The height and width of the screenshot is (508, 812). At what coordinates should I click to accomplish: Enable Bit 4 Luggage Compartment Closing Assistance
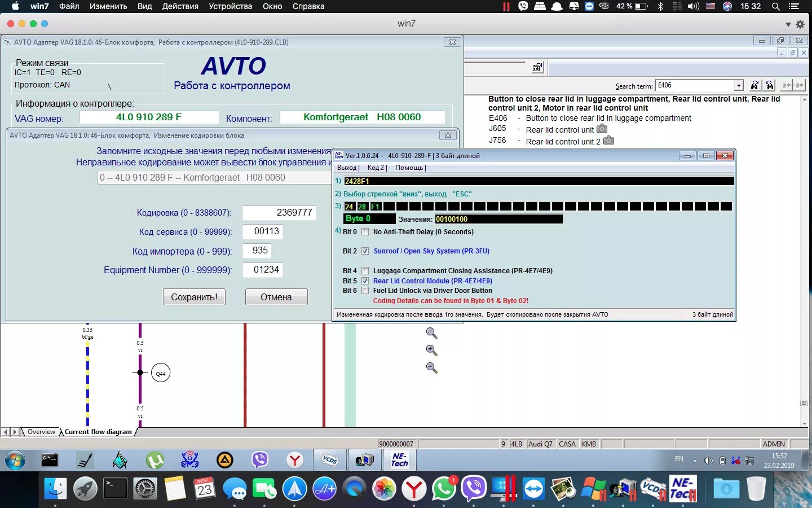click(365, 271)
